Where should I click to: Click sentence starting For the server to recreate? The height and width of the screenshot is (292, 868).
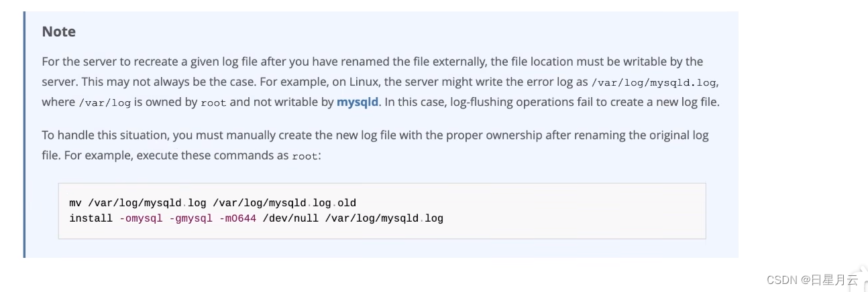tap(373, 62)
